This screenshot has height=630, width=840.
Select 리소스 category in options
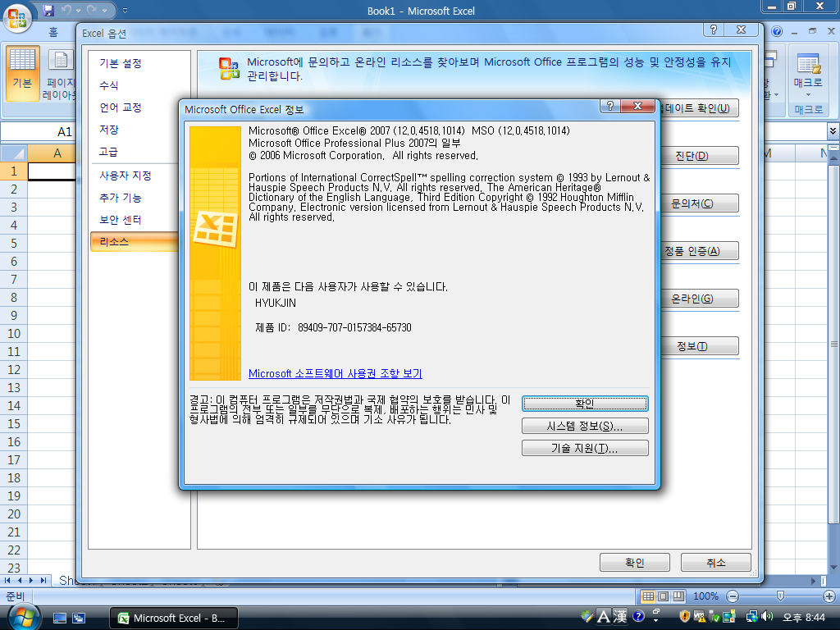click(x=135, y=242)
